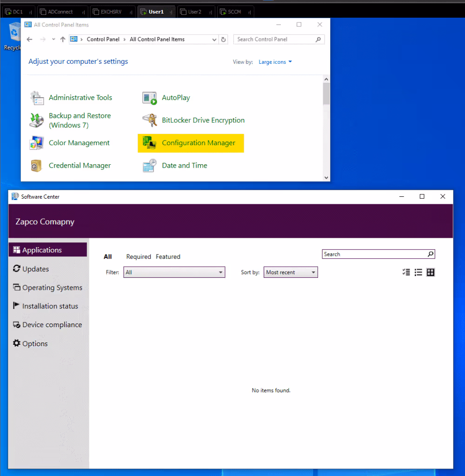Click the Zapco Comapny header text
Viewport: 465px width, 476px height.
45,222
